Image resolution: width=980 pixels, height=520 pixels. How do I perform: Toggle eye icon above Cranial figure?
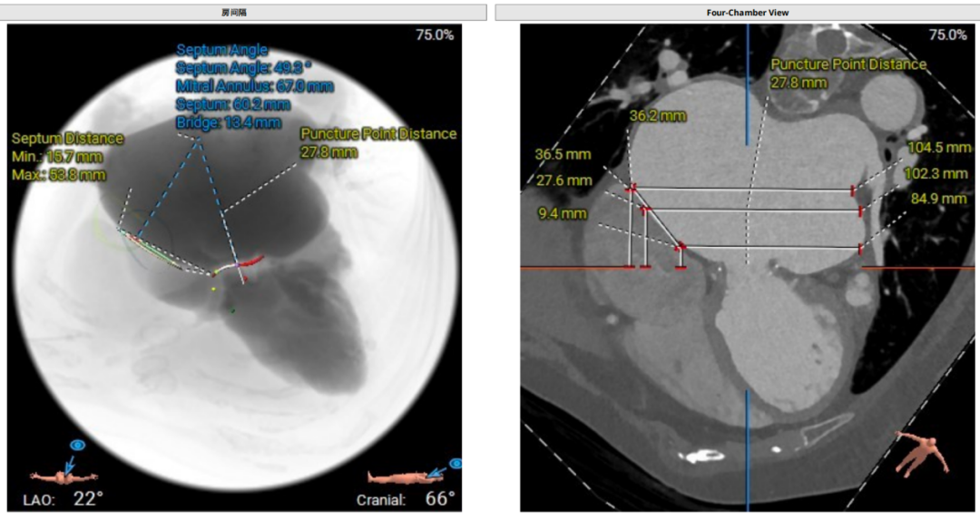click(x=456, y=464)
